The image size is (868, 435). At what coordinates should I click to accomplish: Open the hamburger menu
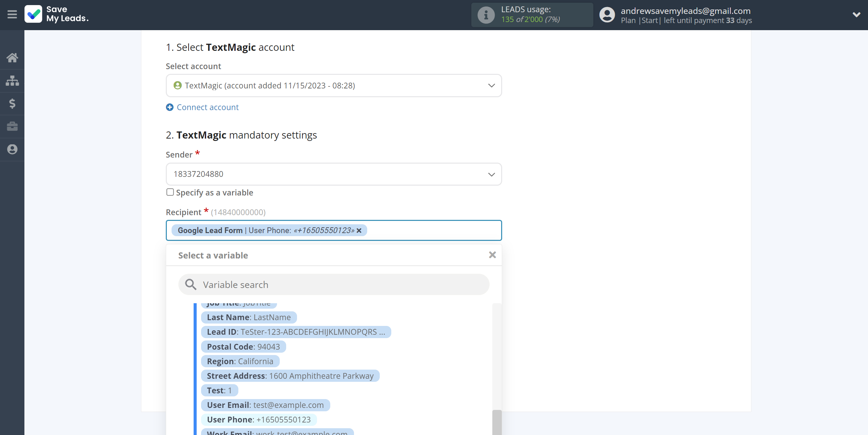coord(12,15)
